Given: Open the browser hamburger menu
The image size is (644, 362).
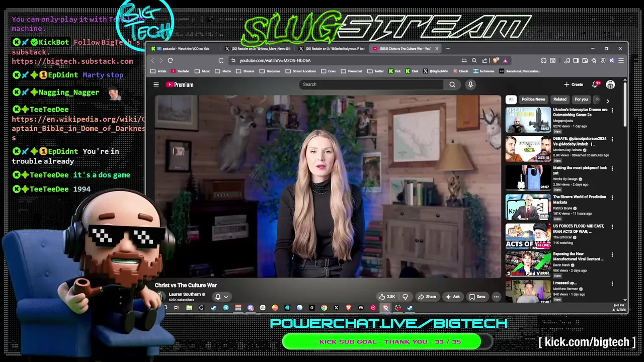Looking at the screenshot, I should point(621,60).
